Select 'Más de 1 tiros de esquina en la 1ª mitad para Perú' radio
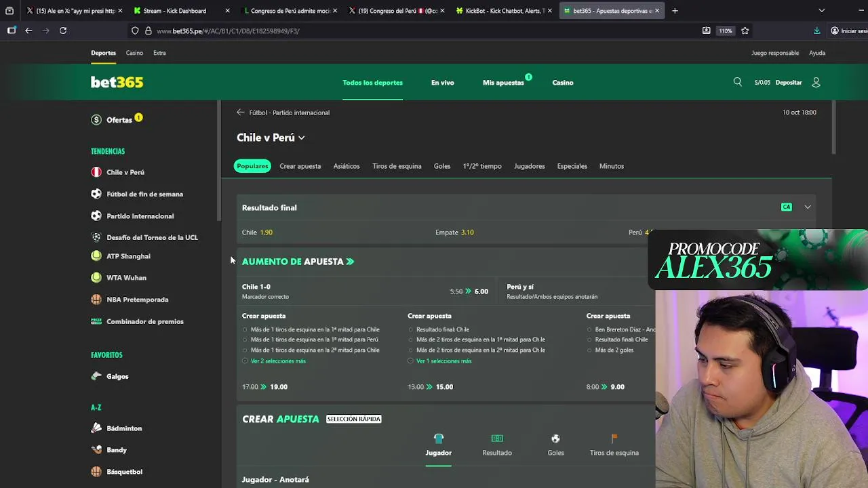868x488 pixels. point(245,340)
